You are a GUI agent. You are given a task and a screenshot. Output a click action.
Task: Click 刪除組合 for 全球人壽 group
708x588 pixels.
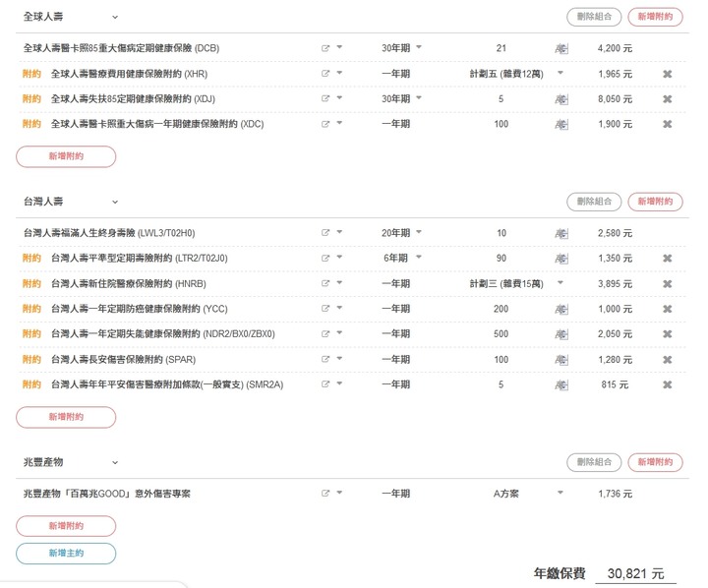[594, 17]
